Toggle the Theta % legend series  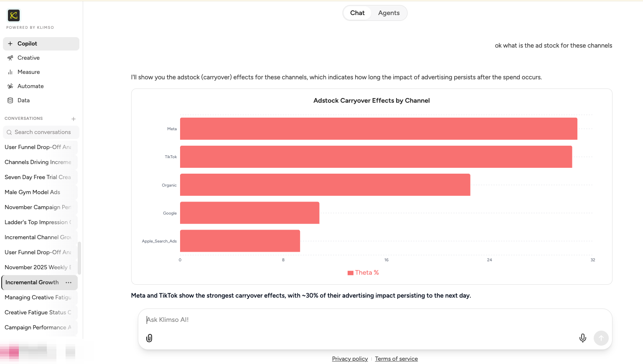tap(363, 273)
